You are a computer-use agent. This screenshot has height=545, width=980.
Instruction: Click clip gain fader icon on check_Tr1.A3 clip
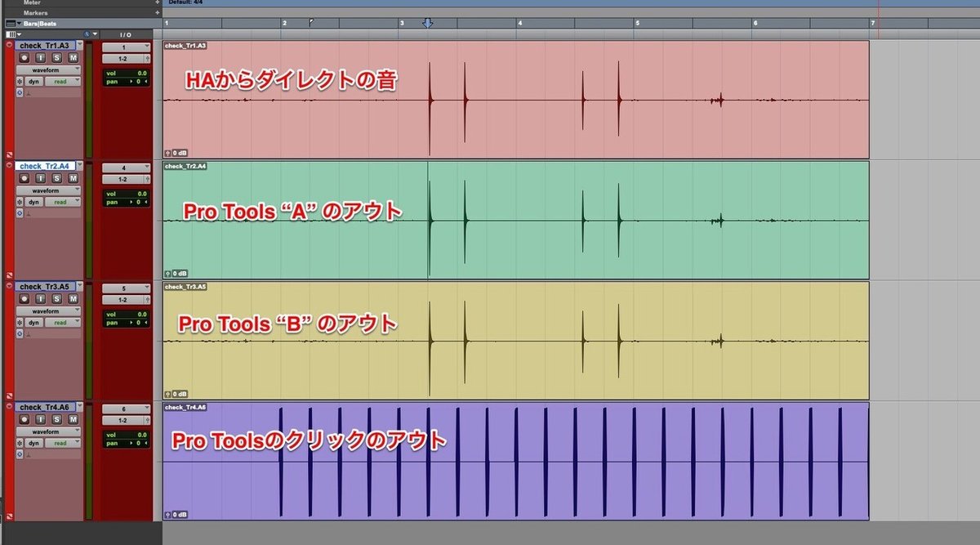coord(168,153)
